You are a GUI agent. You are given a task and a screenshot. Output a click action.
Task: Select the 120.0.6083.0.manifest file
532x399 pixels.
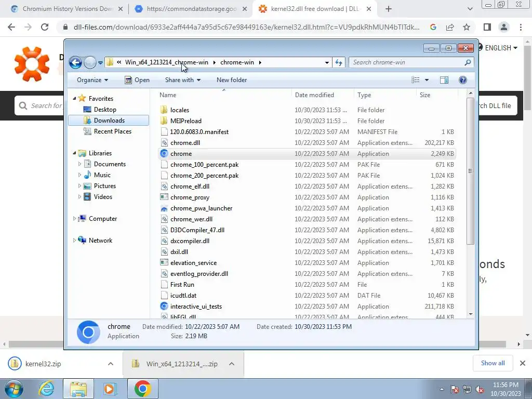199,131
